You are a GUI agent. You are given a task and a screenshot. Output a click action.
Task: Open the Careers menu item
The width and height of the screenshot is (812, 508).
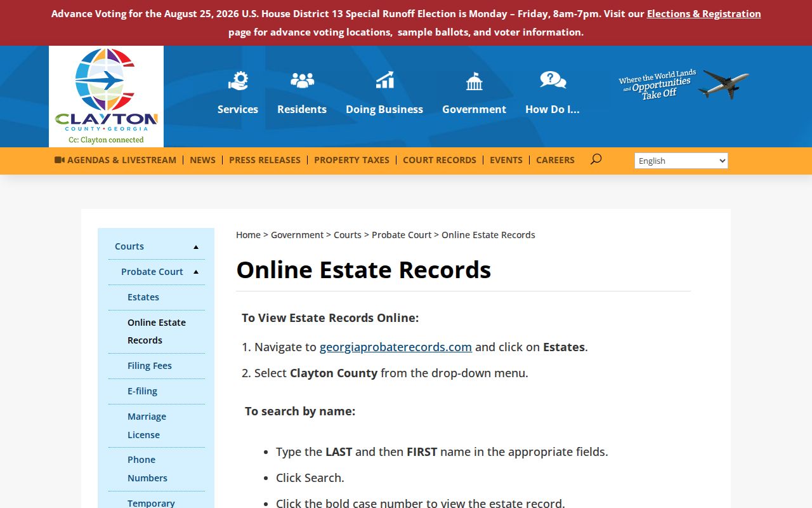click(555, 160)
